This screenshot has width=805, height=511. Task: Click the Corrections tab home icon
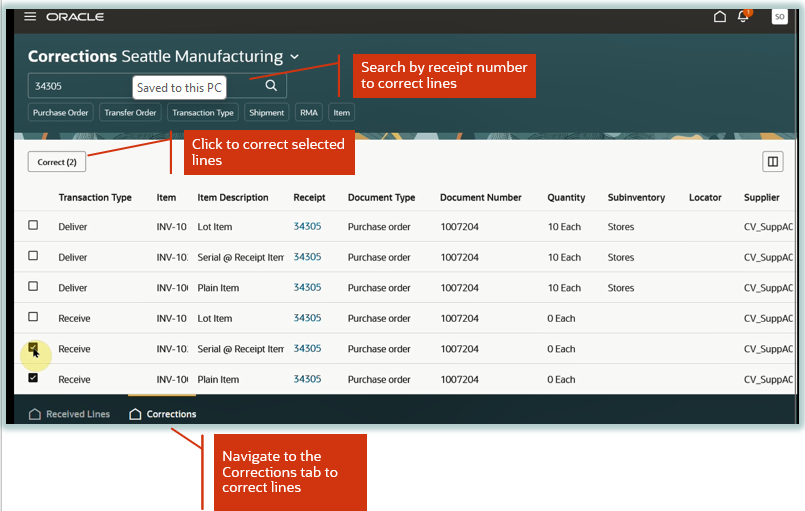135,414
